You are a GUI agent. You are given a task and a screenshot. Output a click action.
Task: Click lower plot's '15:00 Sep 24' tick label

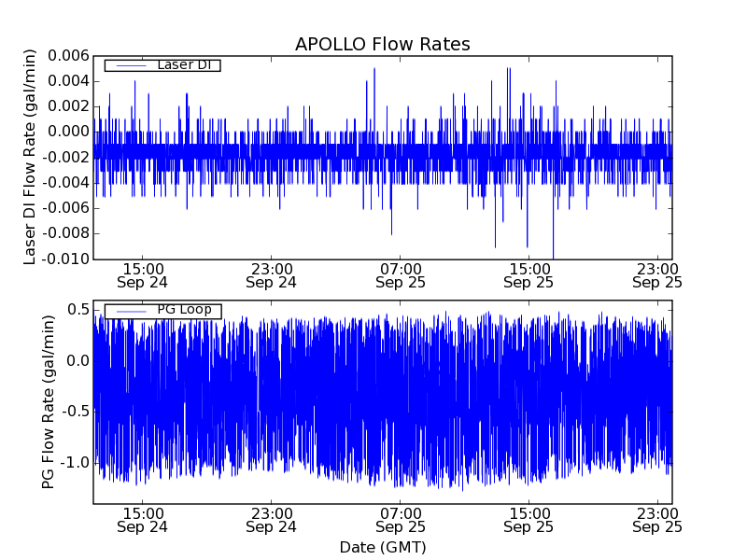(x=142, y=519)
